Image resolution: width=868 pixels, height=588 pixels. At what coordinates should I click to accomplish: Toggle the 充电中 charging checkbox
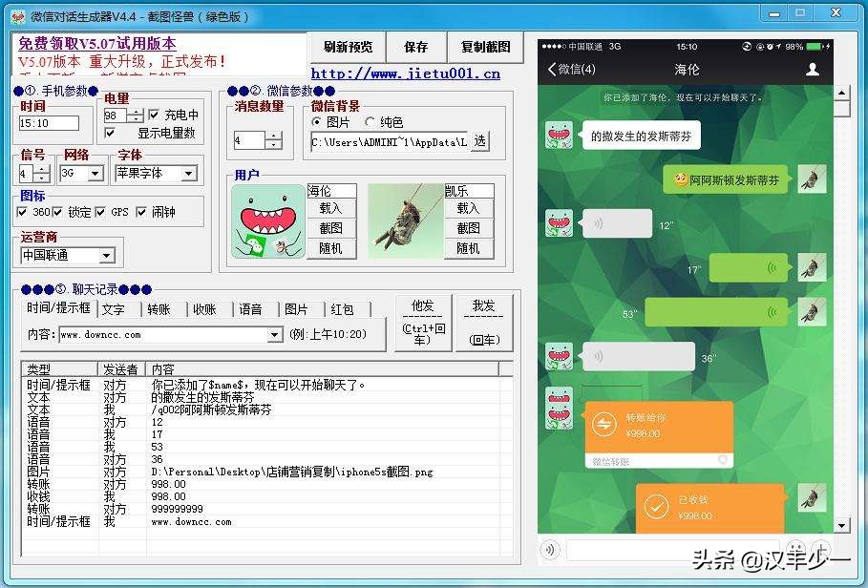154,113
